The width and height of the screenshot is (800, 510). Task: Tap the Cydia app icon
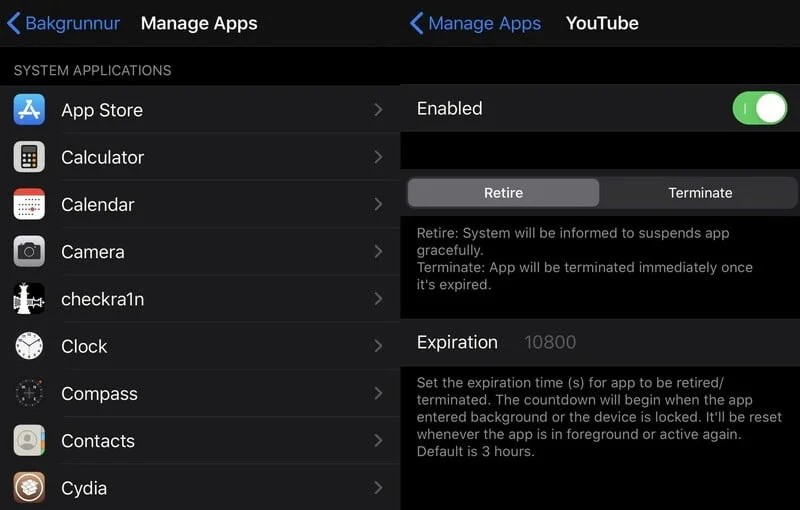[x=29, y=488]
